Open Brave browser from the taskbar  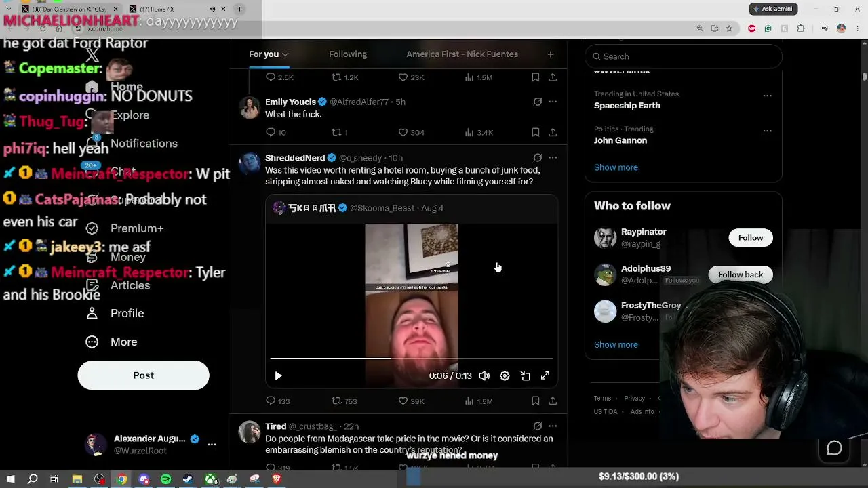pos(277,479)
